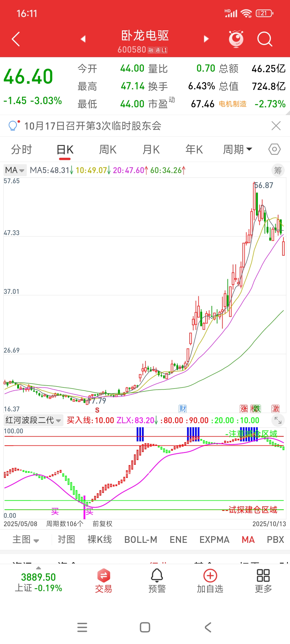Select the 裸K线 chart mode
290x644 pixels.
tap(100, 539)
